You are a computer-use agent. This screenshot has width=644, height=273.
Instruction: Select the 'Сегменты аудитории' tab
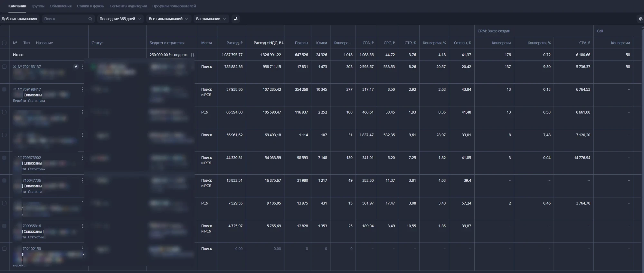coord(128,6)
